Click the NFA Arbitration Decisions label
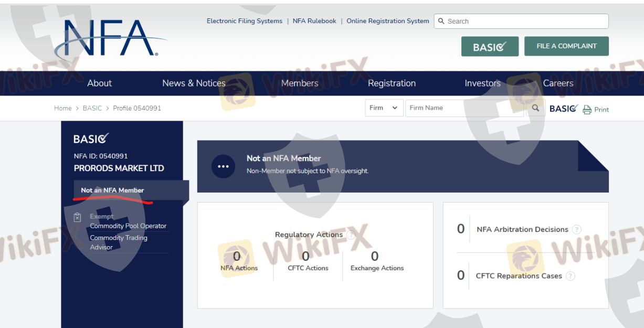The width and height of the screenshot is (644, 328). pos(522,229)
